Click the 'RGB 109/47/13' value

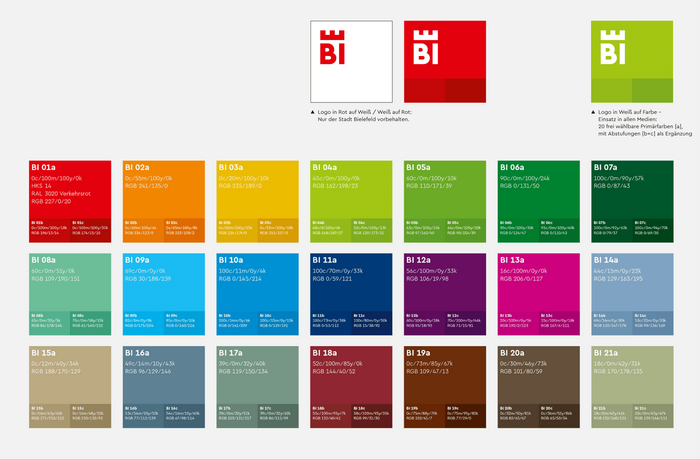[x=427, y=371]
